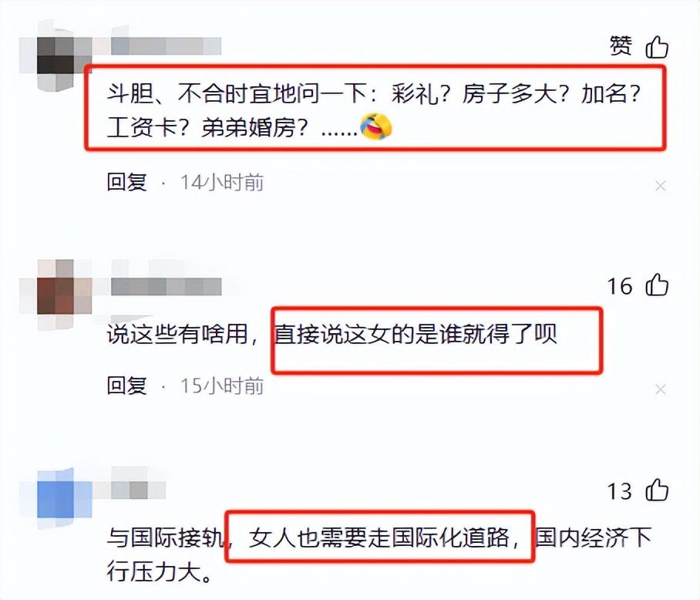Viewport: 700px width, 600px height.
Task: Open third commenter's blurred username
Action: (x=138, y=490)
